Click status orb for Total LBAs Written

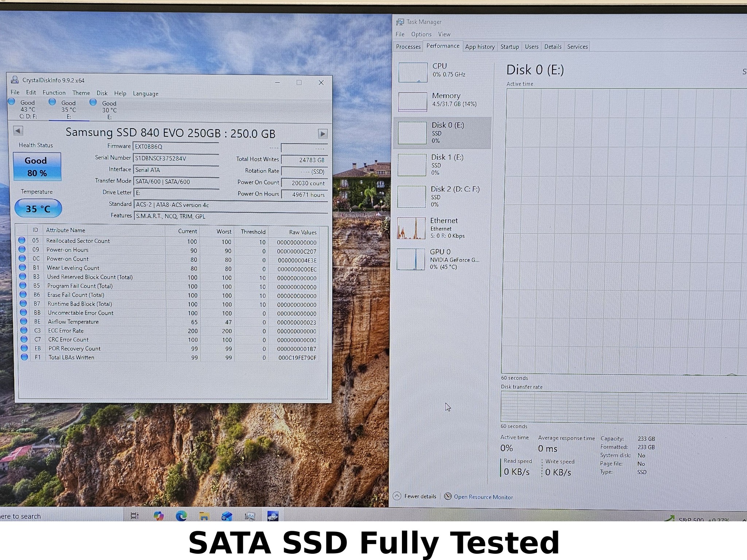24,357
